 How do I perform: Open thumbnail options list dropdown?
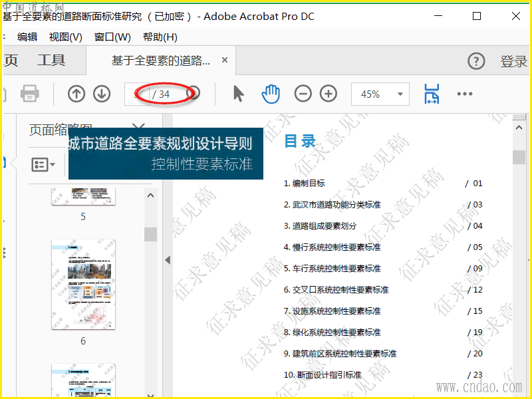(x=43, y=165)
